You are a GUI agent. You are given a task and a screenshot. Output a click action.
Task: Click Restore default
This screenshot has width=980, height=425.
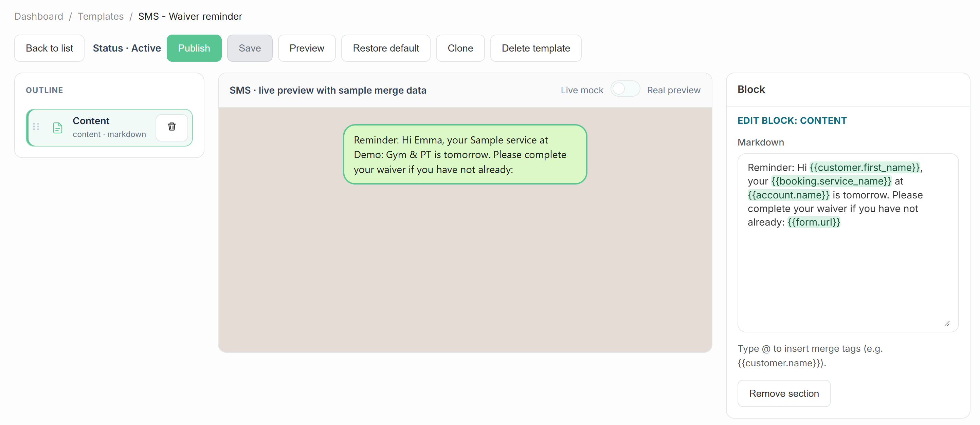tap(386, 48)
